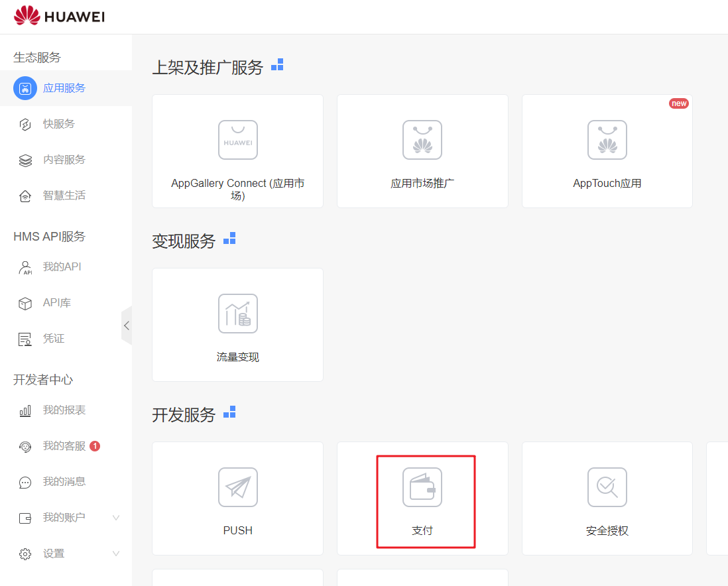Open the 流量变现 chart icon
This screenshot has width=728, height=586.
point(238,314)
